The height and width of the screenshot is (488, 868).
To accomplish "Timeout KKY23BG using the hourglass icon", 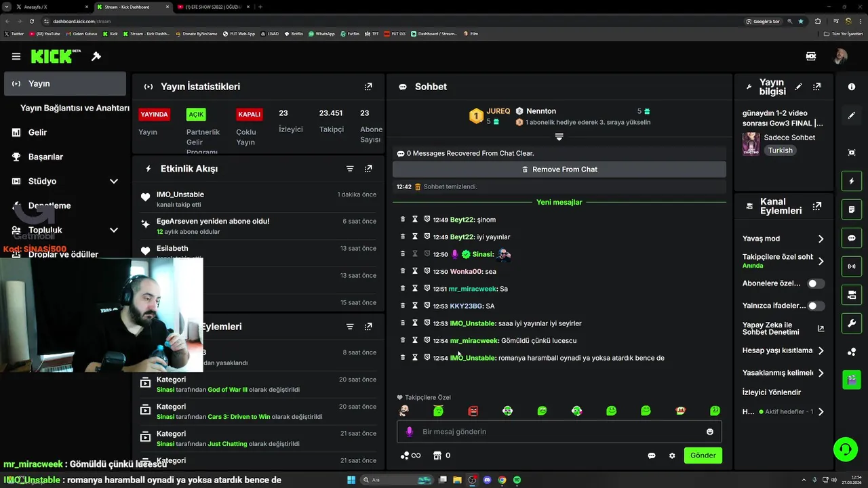I will pyautogui.click(x=415, y=306).
